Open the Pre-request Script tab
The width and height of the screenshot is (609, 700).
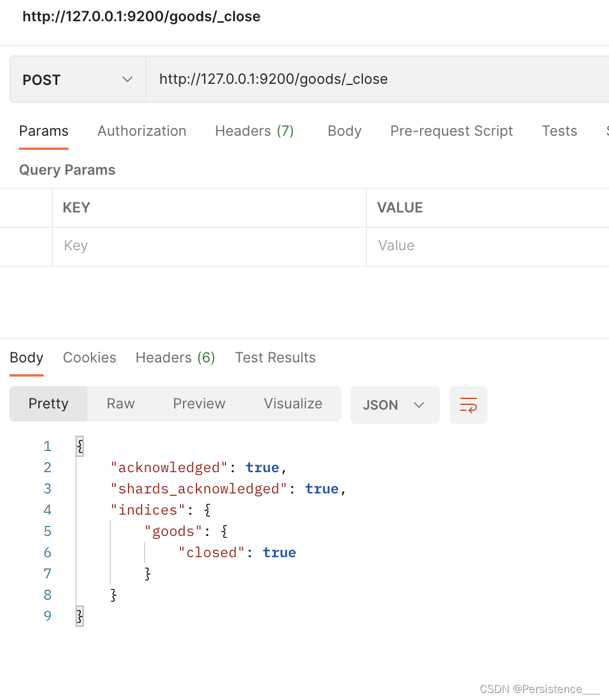click(x=451, y=131)
